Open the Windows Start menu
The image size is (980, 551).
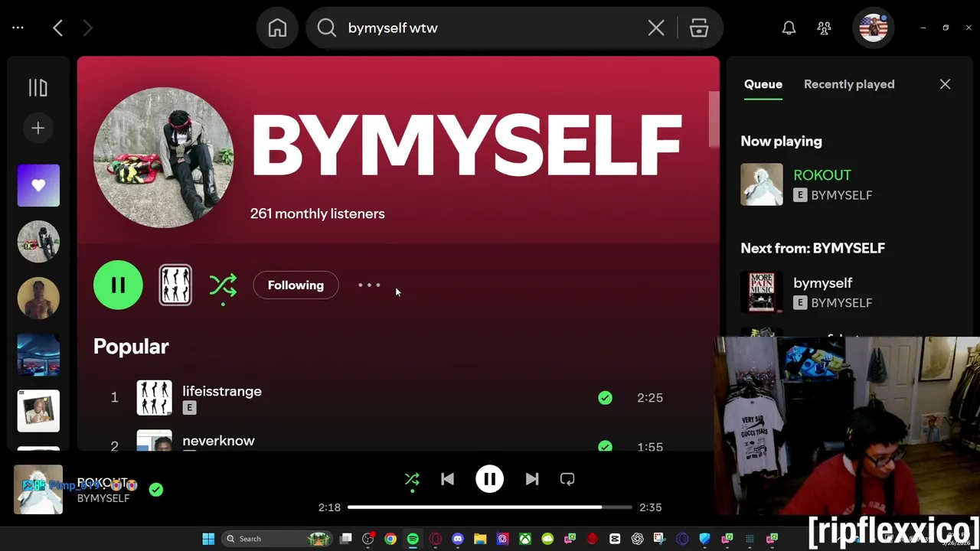(208, 539)
